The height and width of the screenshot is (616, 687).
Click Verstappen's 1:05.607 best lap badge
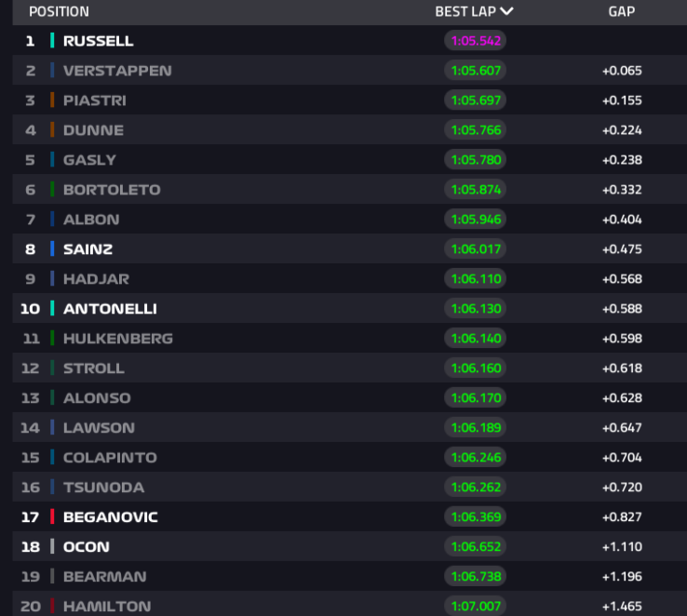click(x=475, y=71)
